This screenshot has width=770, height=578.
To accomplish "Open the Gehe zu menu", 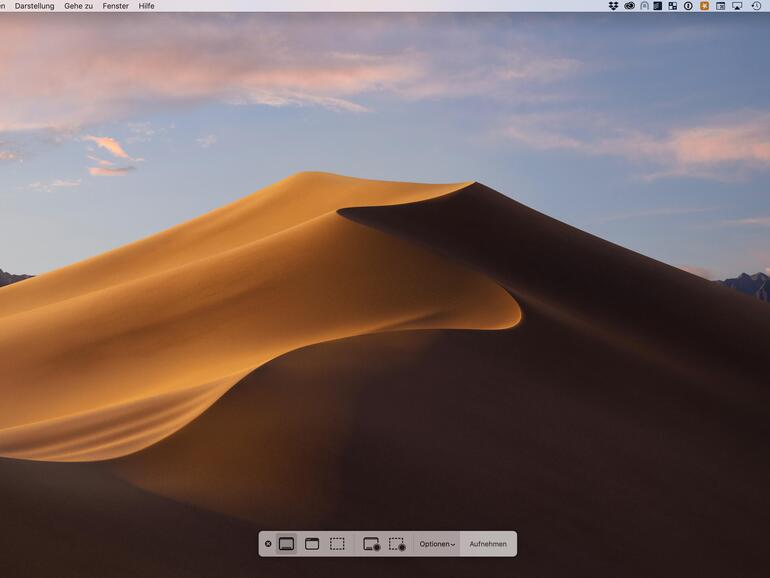I will pyautogui.click(x=79, y=6).
